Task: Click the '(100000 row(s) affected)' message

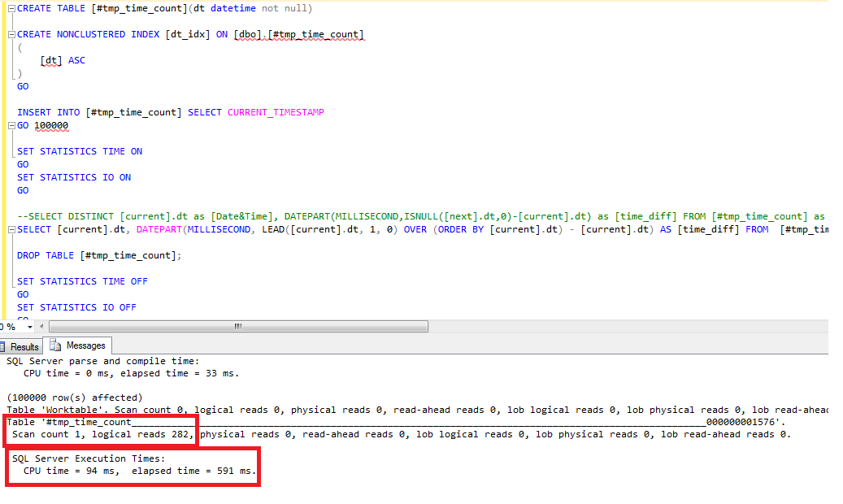Action: 74,398
